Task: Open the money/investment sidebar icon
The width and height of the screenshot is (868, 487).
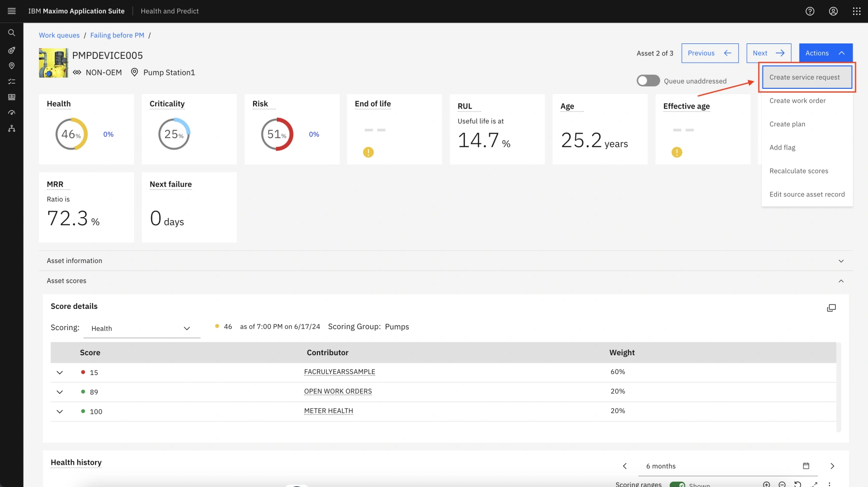Action: 12,97
